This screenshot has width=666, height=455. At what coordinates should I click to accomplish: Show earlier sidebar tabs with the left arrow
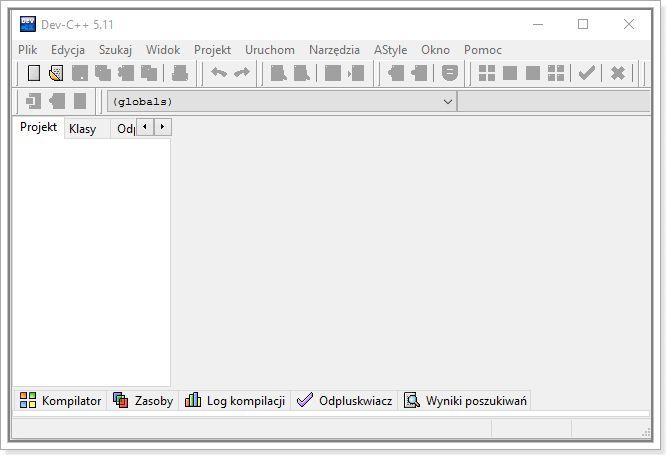pos(145,127)
